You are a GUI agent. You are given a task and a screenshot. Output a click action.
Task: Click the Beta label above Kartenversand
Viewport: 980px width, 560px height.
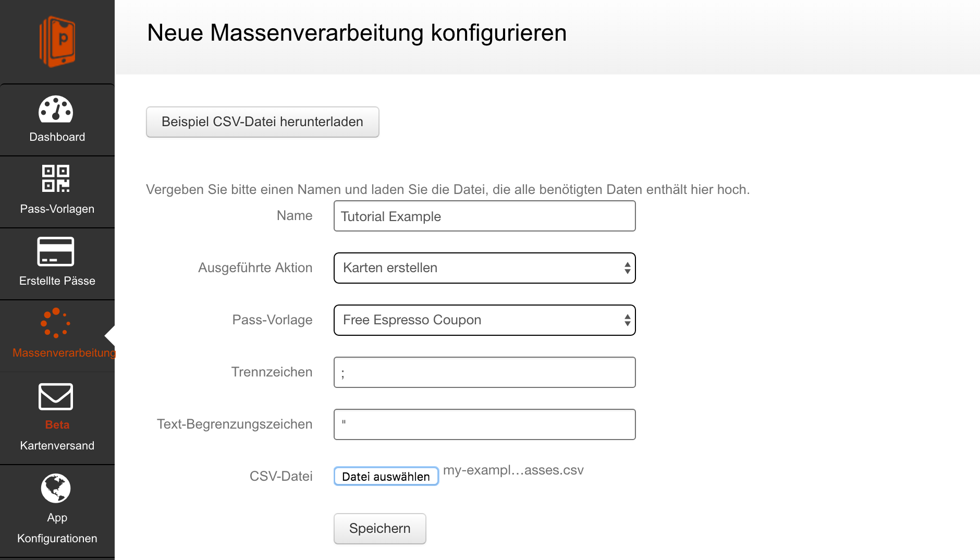click(x=57, y=424)
